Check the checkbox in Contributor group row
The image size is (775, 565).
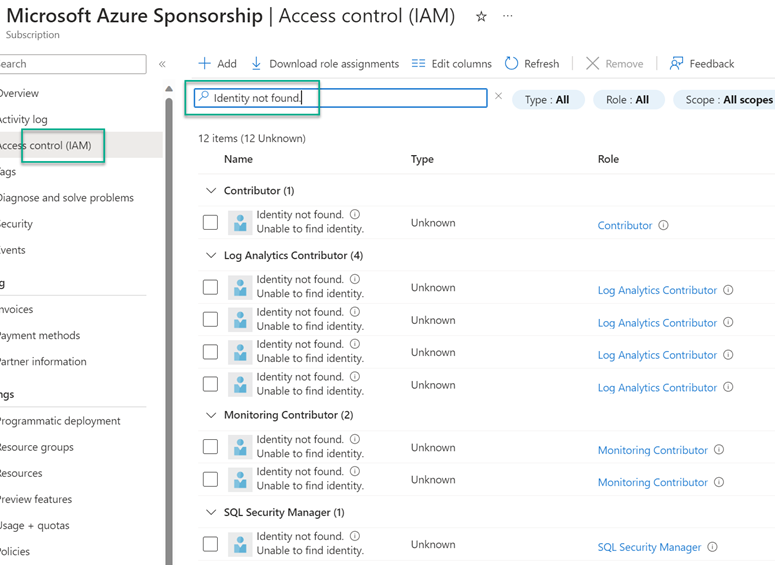coord(210,222)
